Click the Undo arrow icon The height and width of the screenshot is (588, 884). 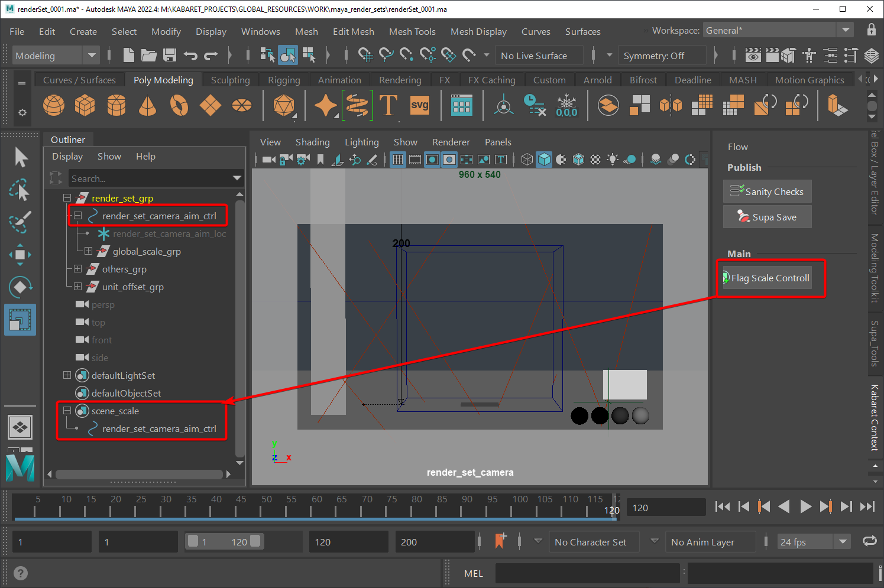pyautogui.click(x=190, y=56)
